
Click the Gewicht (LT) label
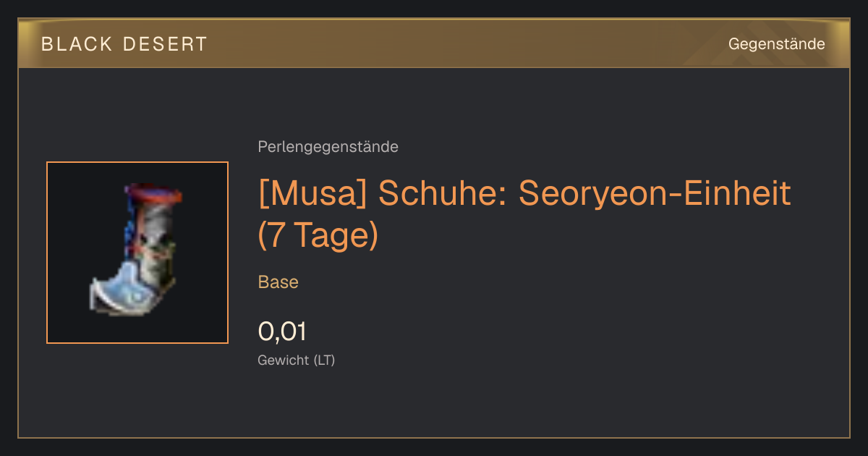coord(297,360)
